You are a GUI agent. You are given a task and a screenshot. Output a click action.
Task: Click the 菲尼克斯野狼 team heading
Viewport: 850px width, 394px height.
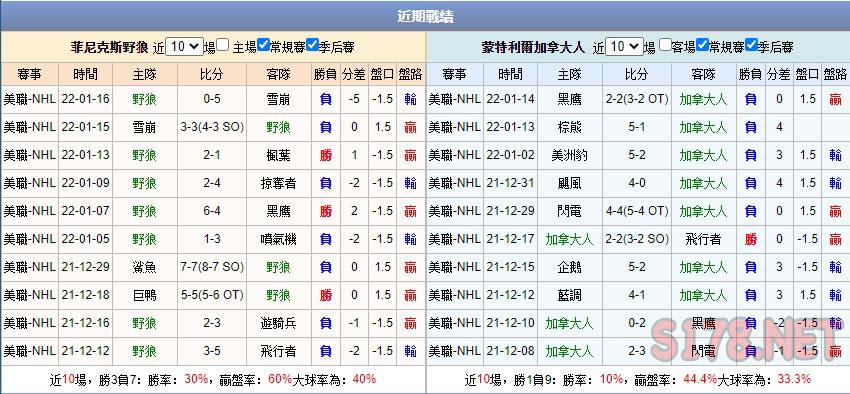[x=109, y=47]
